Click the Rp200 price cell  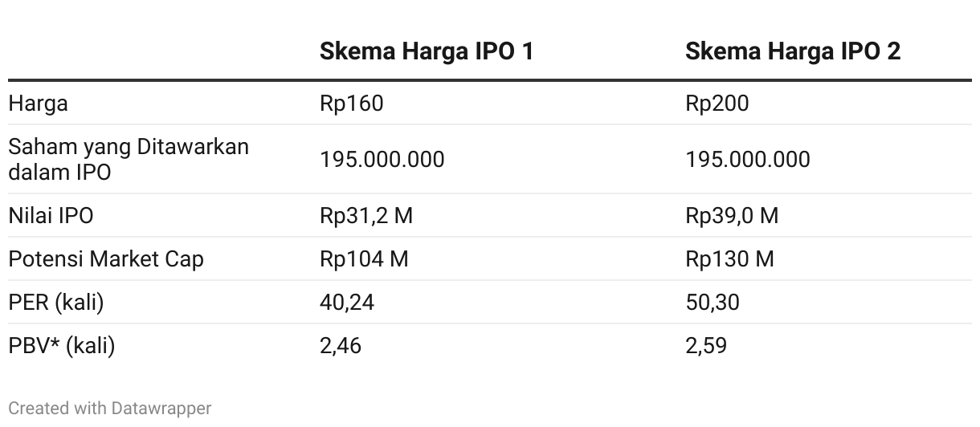click(x=717, y=104)
